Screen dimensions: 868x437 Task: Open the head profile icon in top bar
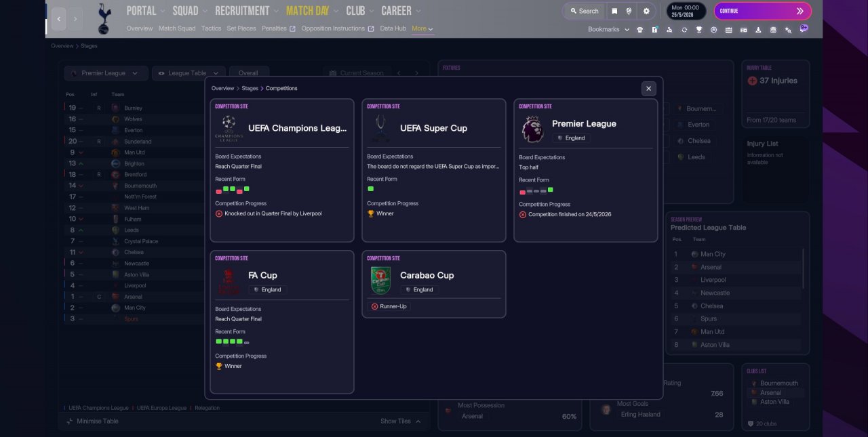click(629, 11)
